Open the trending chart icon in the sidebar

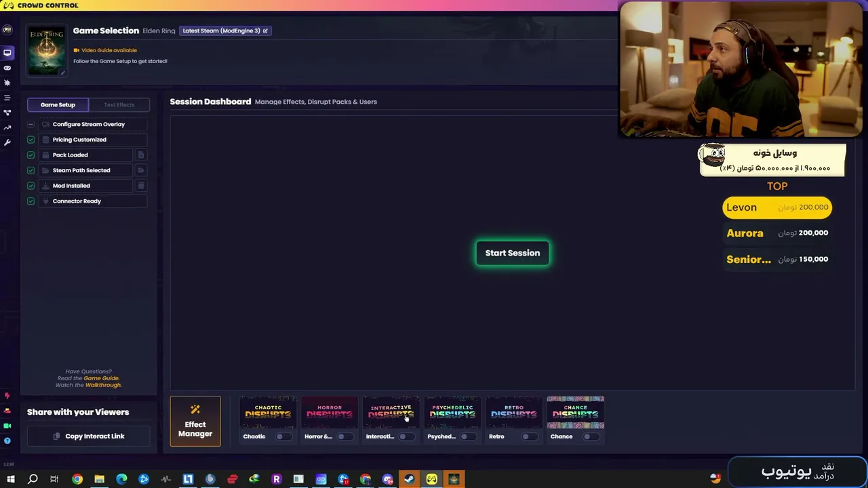[x=7, y=127]
